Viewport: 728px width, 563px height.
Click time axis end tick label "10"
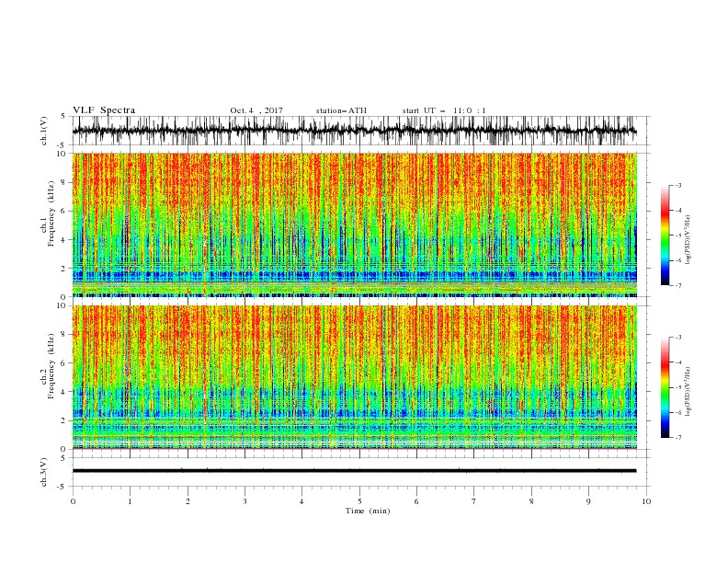click(646, 501)
